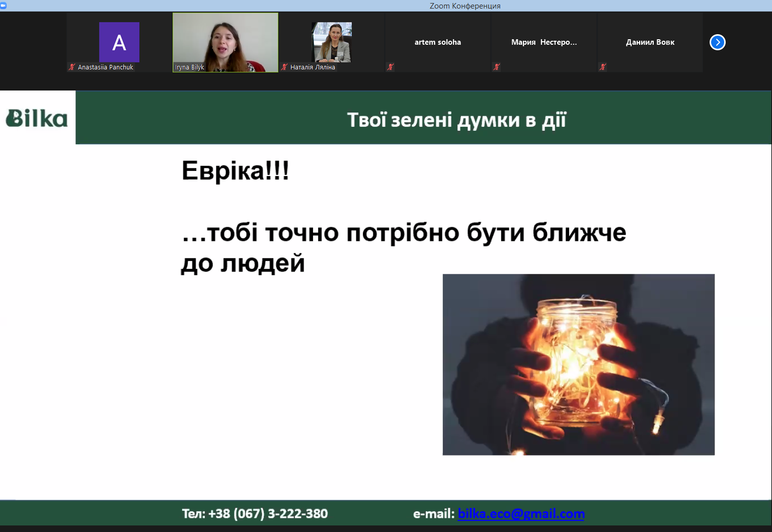Click the Zoom icon in the title bar
The width and height of the screenshot is (772, 532).
click(4, 6)
